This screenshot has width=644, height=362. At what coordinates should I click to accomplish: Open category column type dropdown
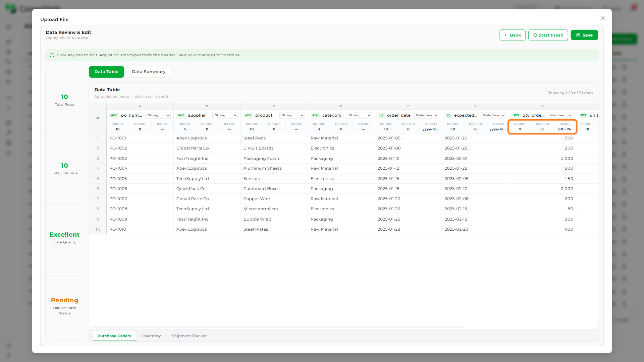(359, 115)
